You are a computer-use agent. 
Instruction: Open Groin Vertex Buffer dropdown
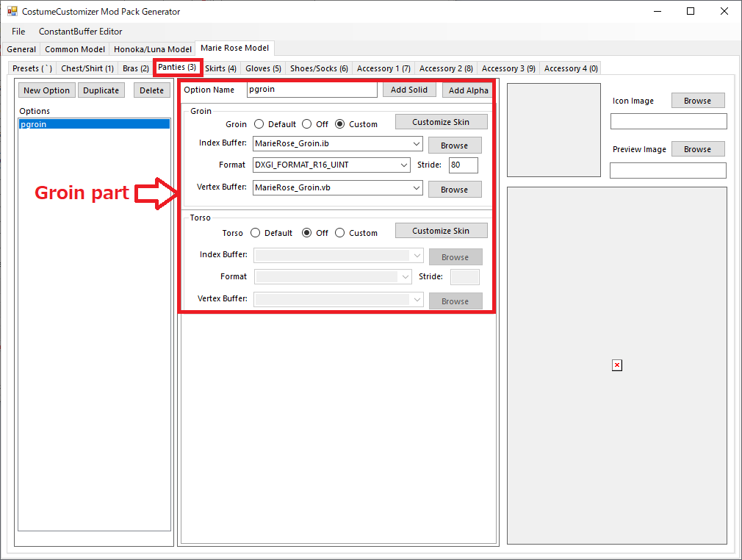click(x=417, y=187)
